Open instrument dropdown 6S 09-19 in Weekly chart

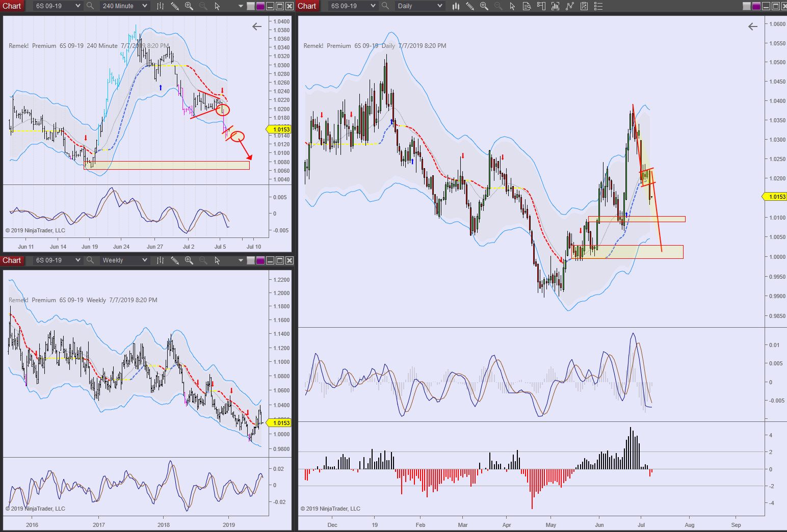tap(58, 260)
